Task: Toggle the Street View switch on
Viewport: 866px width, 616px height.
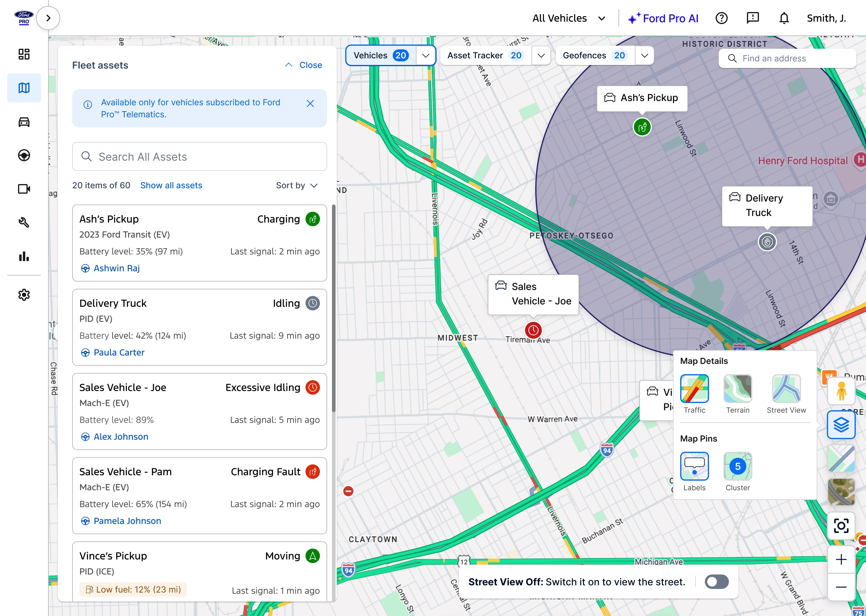Action: 717,582
